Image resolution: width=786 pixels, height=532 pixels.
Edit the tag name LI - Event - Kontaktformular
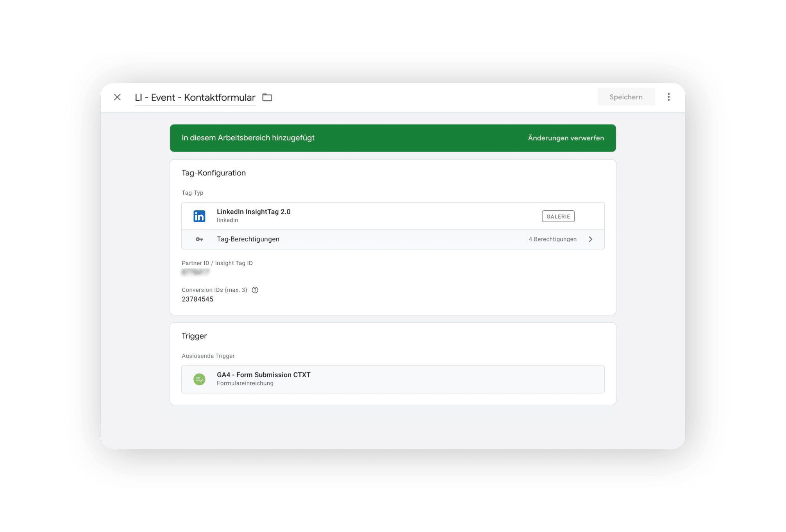tap(195, 97)
